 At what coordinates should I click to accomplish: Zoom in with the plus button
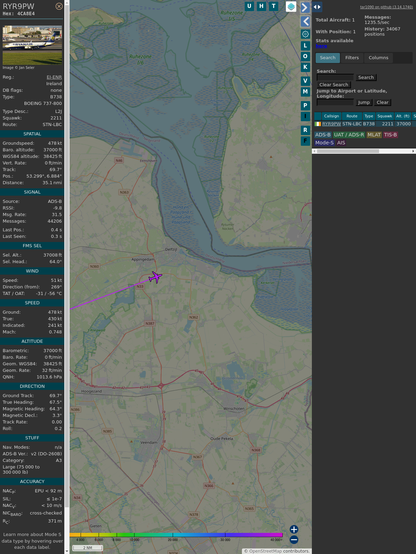[294, 529]
